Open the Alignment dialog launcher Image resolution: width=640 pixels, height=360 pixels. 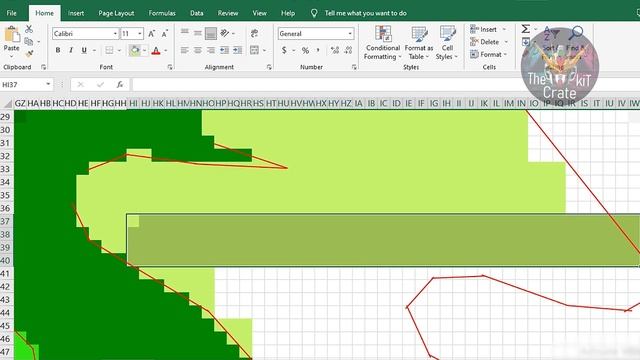click(269, 67)
